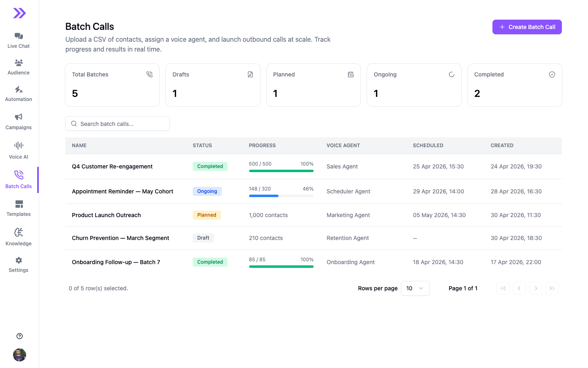Go to the next page chevron
The height and width of the screenshot is (368, 588).
pos(536,288)
